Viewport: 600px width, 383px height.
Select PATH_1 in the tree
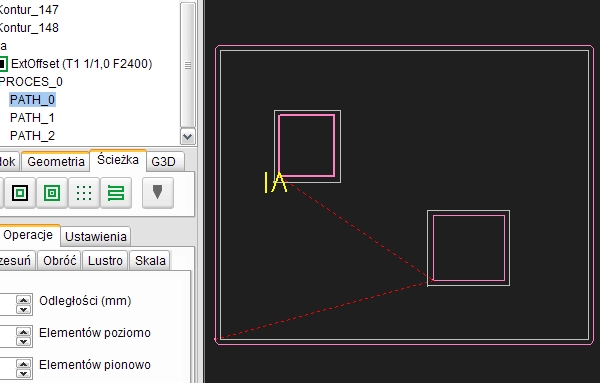tap(32, 117)
